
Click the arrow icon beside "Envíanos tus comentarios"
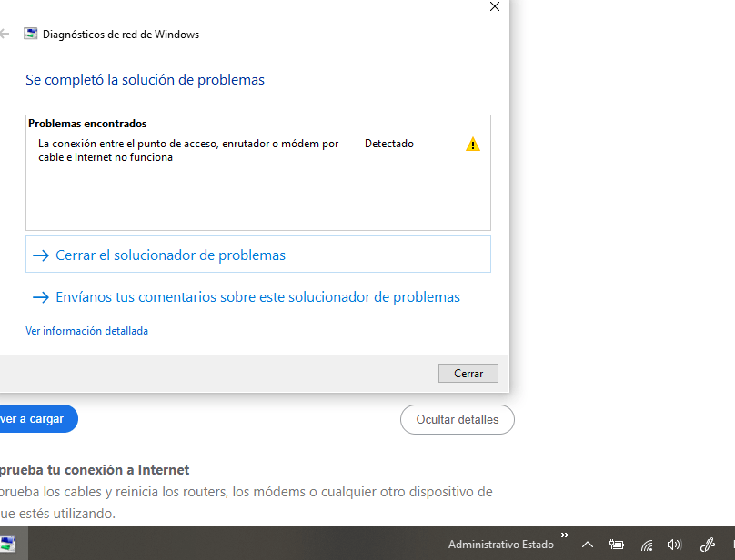click(41, 297)
